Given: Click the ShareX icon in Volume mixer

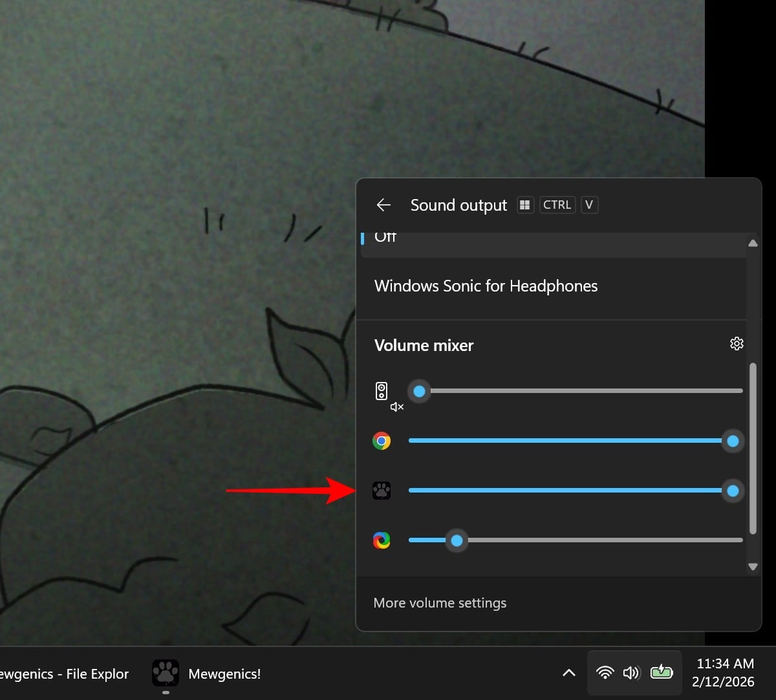Looking at the screenshot, I should pos(382,540).
